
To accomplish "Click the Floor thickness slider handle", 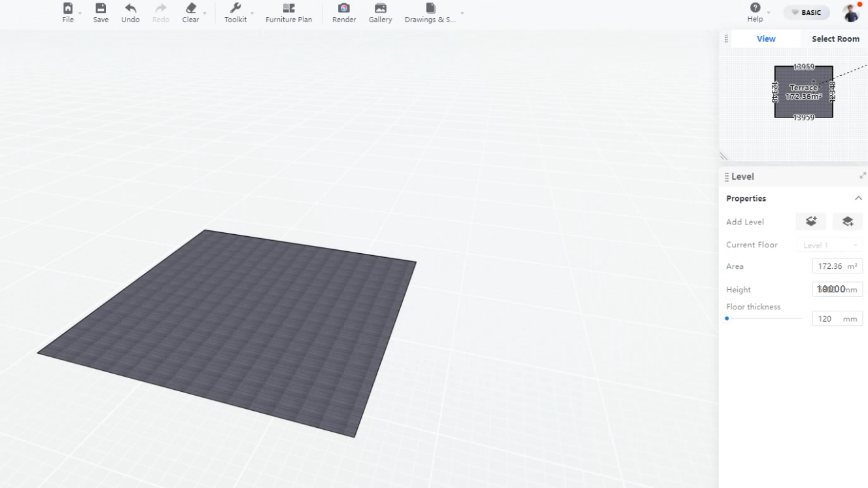I will tap(727, 319).
